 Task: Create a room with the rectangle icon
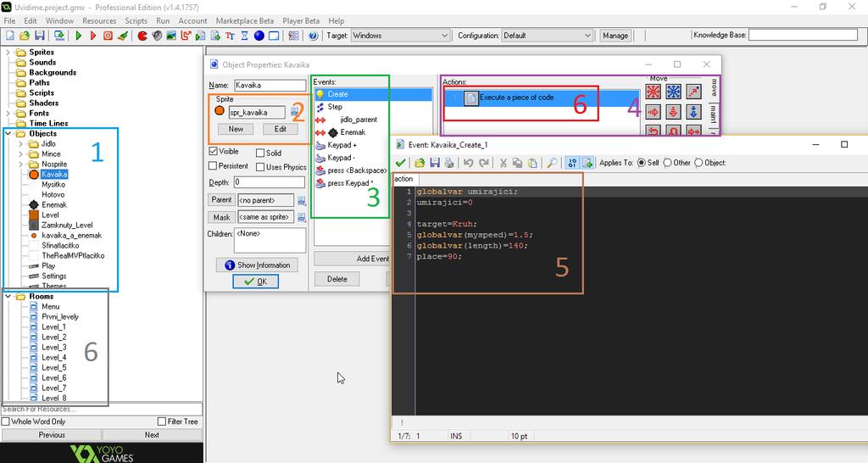coord(274,36)
